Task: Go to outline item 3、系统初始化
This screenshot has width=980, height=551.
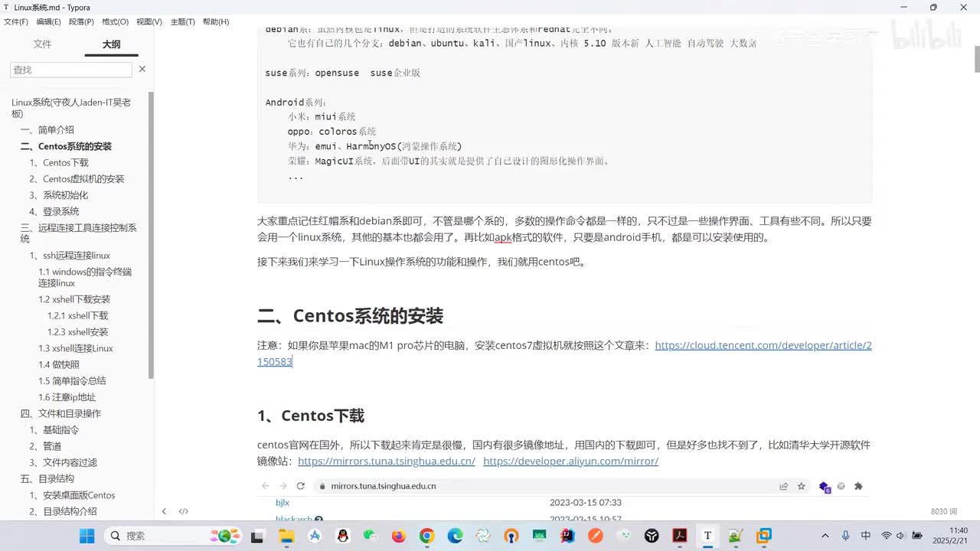Action: click(x=59, y=195)
